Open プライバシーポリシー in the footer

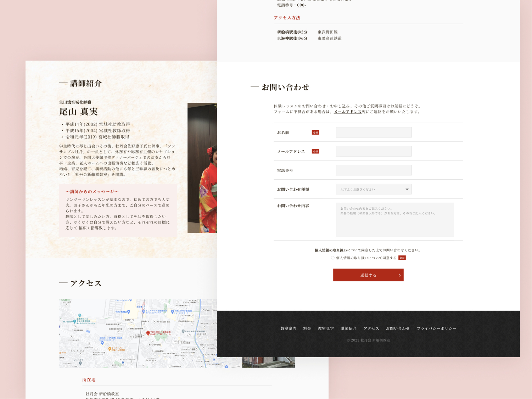click(x=436, y=328)
